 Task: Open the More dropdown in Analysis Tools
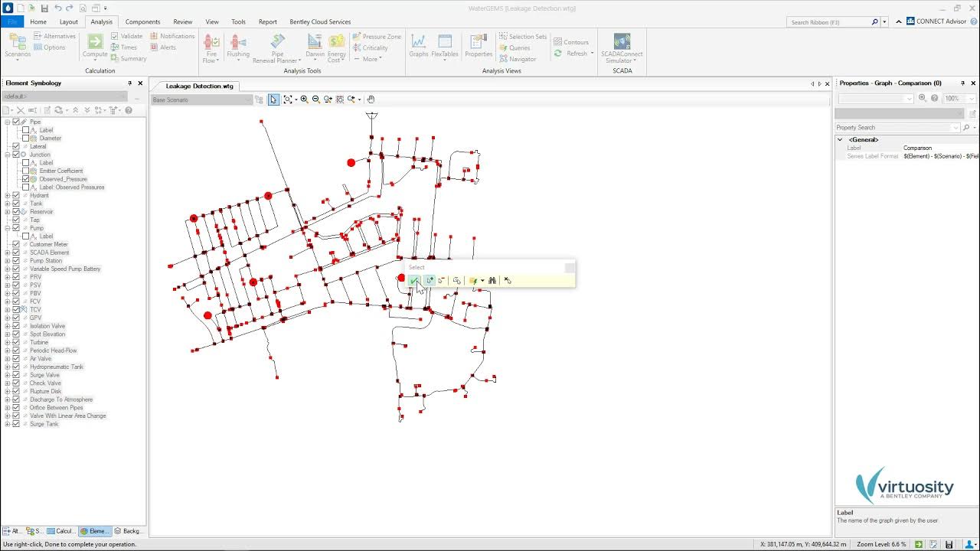coord(371,59)
